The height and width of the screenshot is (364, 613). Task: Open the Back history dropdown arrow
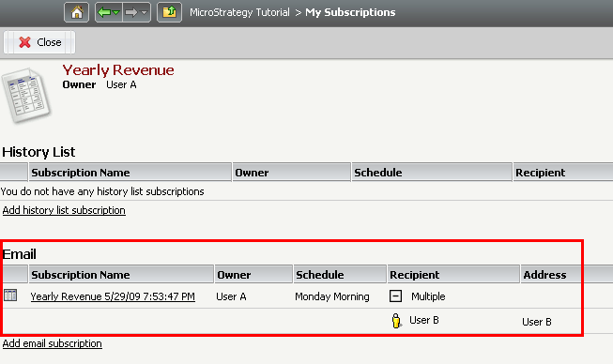coord(116,12)
